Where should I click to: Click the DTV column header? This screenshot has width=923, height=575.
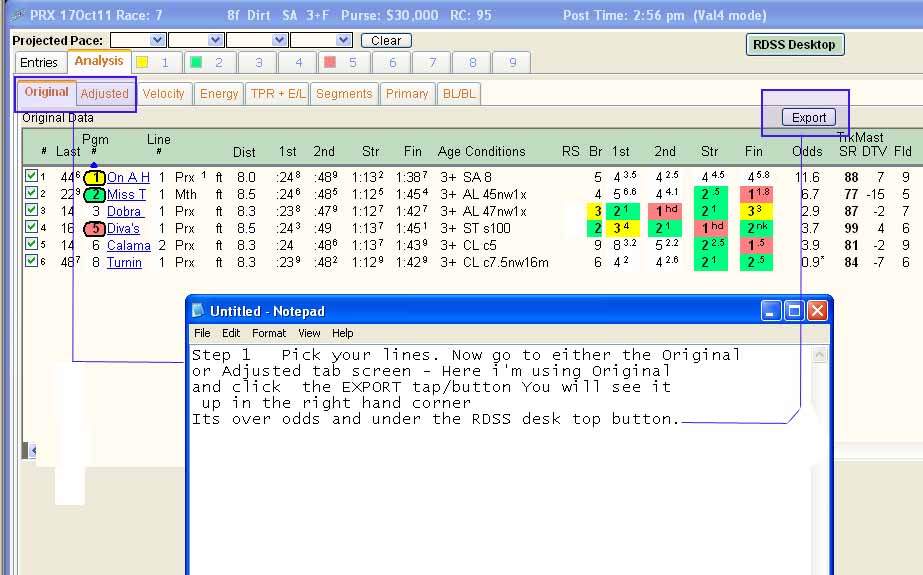coord(875,151)
